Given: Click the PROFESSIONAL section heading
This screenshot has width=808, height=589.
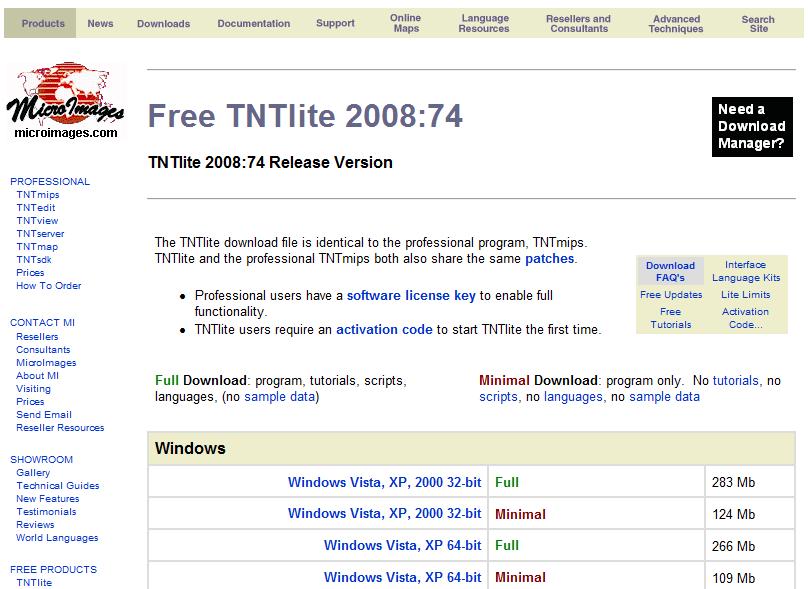Looking at the screenshot, I should pyautogui.click(x=50, y=181).
